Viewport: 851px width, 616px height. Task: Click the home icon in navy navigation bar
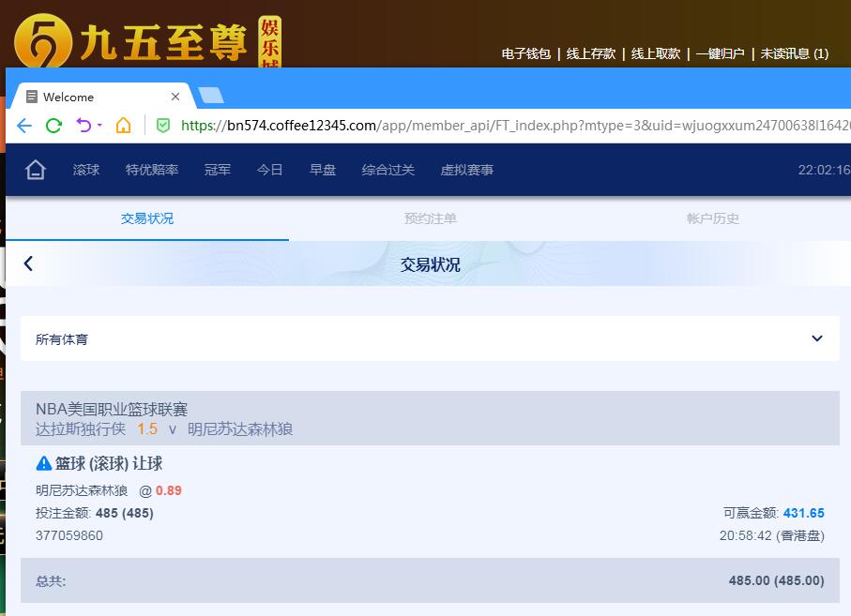(x=36, y=170)
